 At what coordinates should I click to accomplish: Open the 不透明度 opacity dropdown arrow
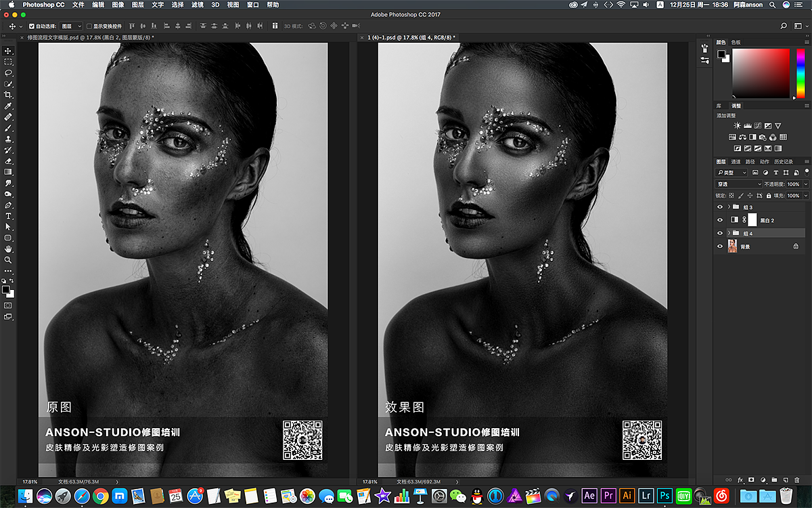pos(806,184)
